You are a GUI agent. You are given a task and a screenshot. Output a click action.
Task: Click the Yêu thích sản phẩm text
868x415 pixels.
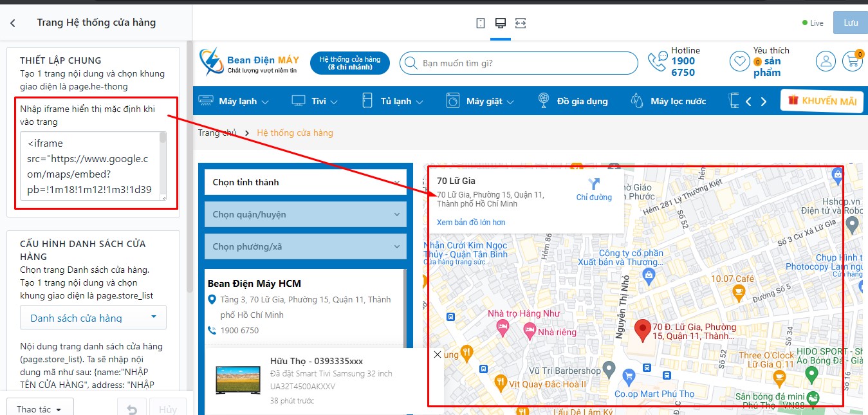coord(771,61)
